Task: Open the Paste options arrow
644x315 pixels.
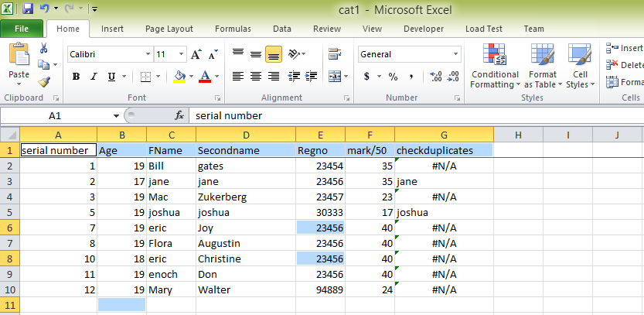Action: pyautogui.click(x=19, y=84)
